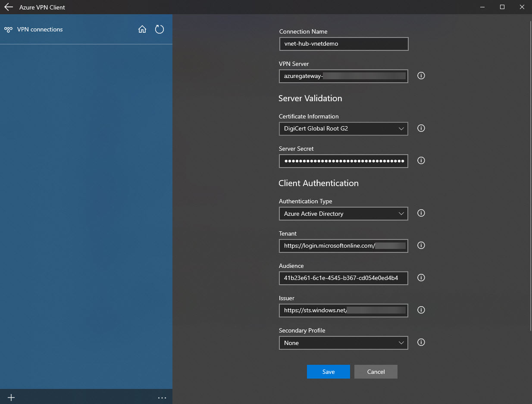532x404 pixels.
Task: Click the VPN connections header text
Action: (40, 29)
